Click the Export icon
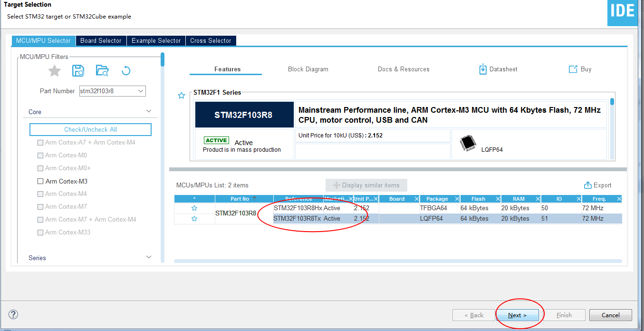644x331 pixels. click(587, 185)
